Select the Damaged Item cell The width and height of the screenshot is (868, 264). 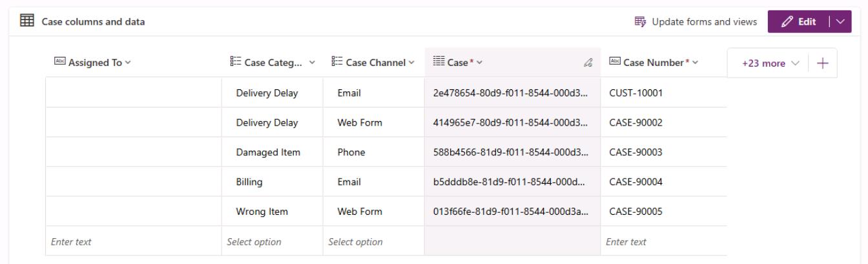pos(273,152)
